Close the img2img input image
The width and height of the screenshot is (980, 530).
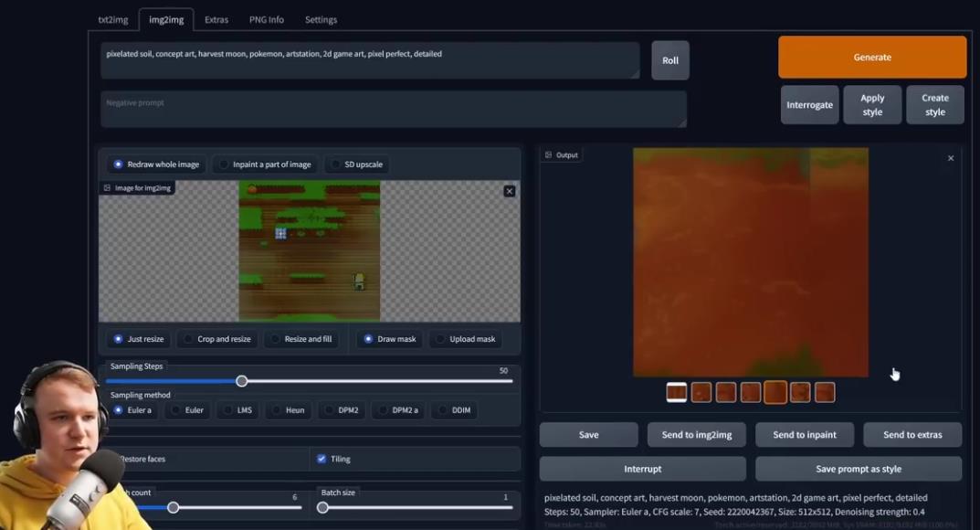510,191
